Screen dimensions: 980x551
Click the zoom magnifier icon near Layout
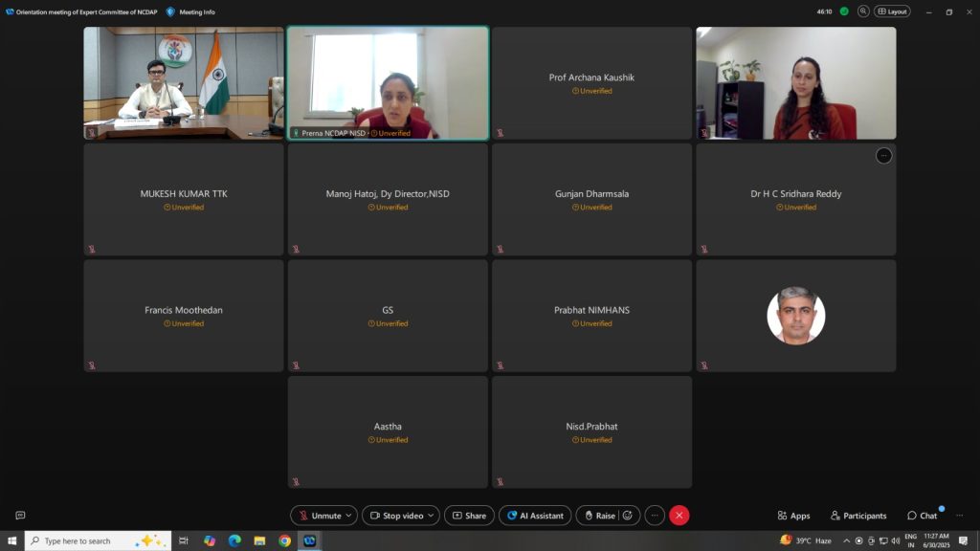point(863,11)
